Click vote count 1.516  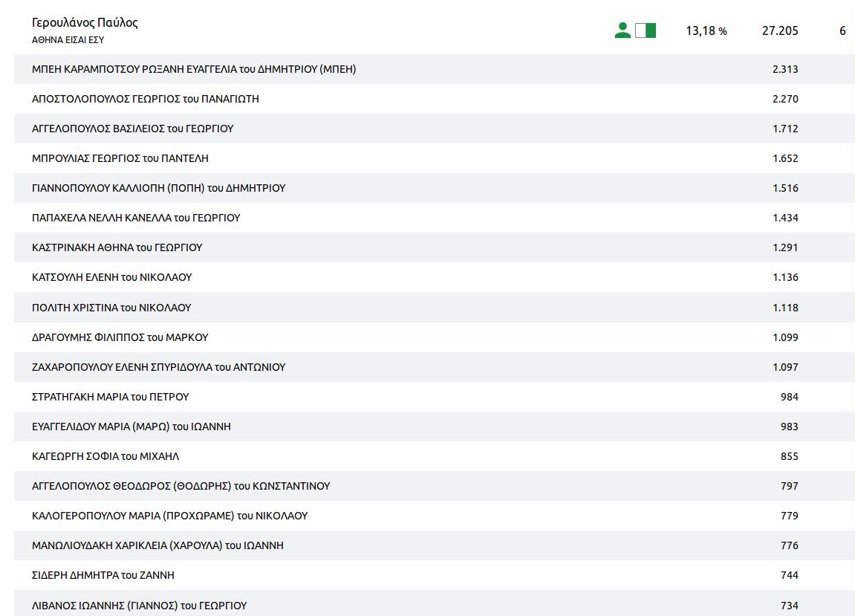pyautogui.click(x=785, y=188)
